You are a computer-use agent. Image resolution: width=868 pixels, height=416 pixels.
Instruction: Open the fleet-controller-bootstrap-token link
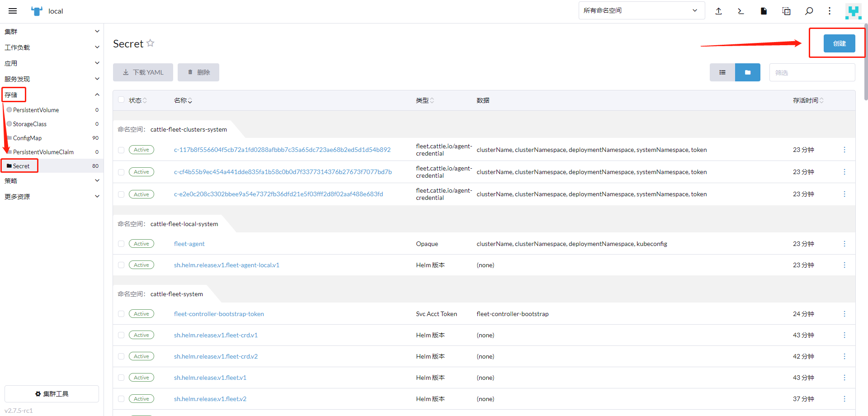point(219,314)
